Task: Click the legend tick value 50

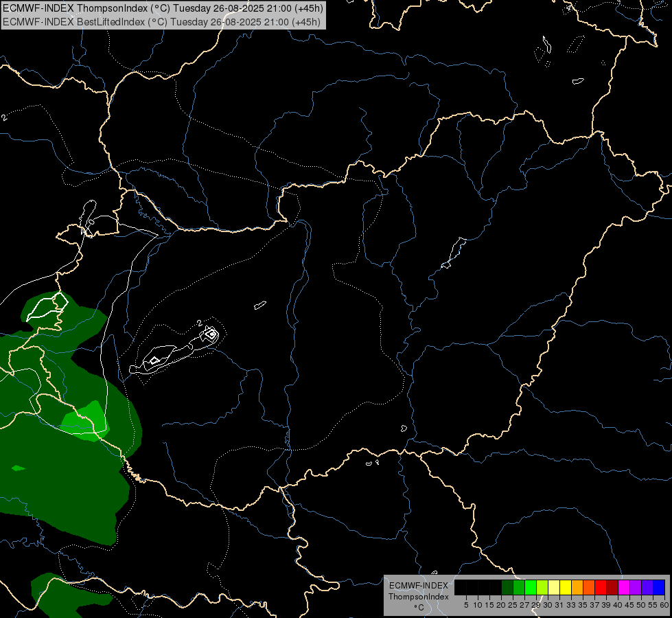Action: point(640,605)
